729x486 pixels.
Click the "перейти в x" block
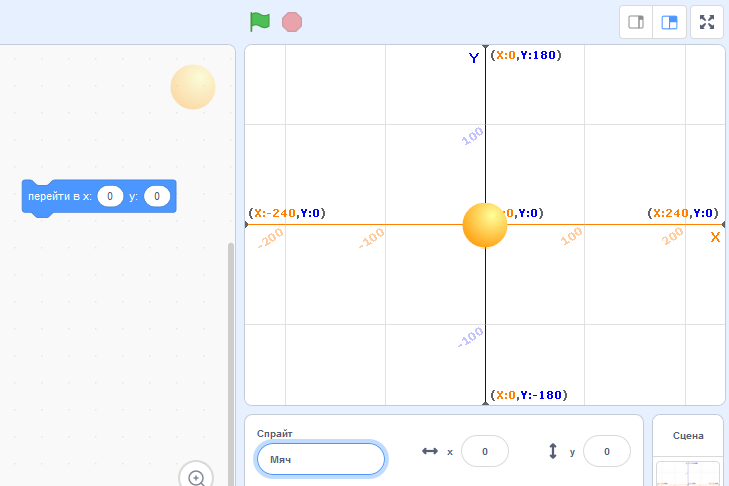[x=58, y=197]
